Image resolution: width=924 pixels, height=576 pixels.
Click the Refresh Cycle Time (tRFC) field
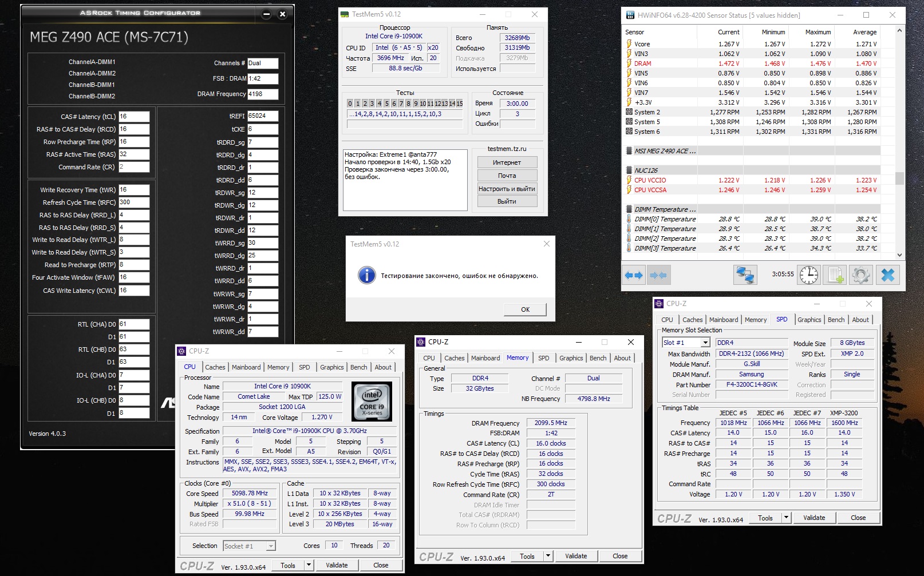[134, 202]
